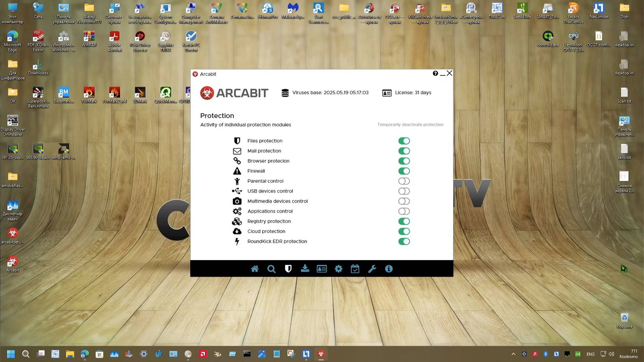Expand hidden tray icons with the chevron
This screenshot has height=362, width=644.
(513, 354)
